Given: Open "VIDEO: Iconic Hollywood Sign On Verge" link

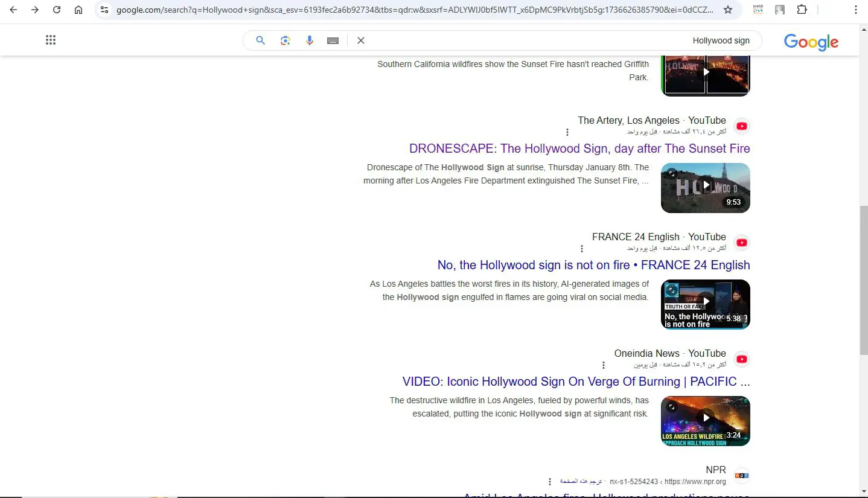Looking at the screenshot, I should coord(576,381).
